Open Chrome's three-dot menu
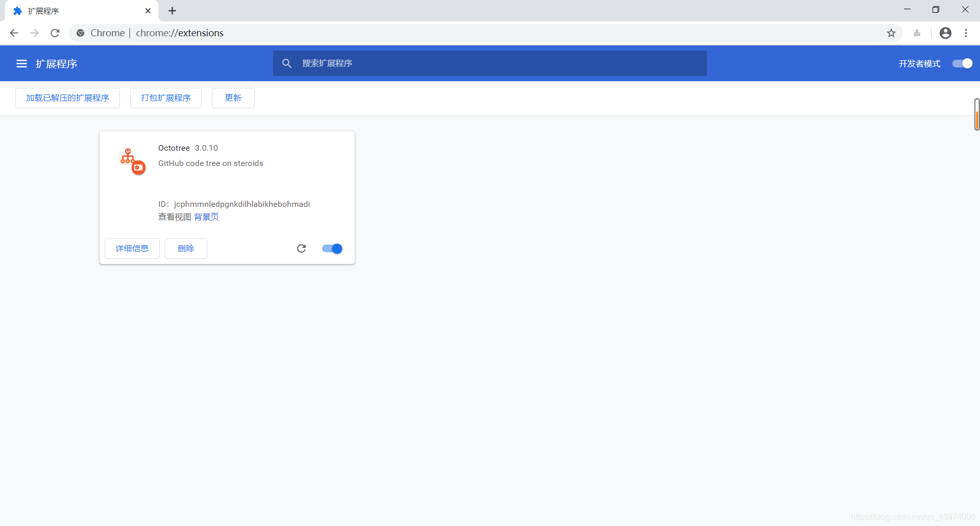The image size is (980, 526). coord(966,33)
